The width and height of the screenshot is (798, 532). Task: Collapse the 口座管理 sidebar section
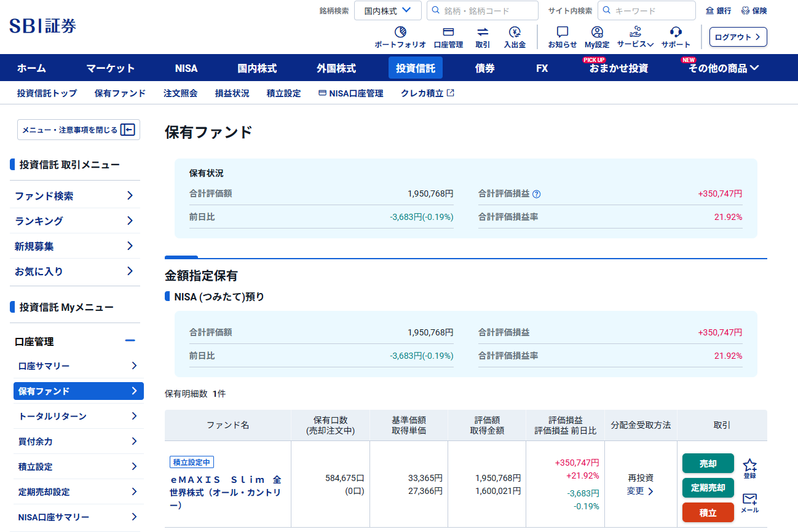130,341
